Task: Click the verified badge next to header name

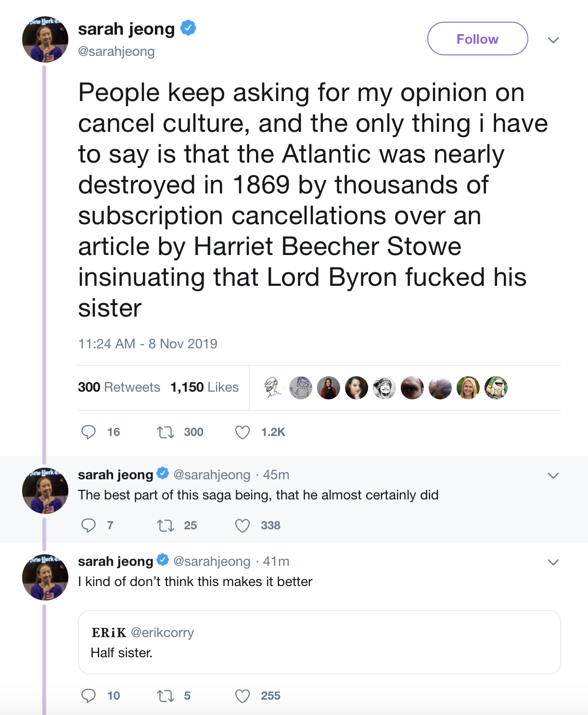Action: [x=188, y=28]
